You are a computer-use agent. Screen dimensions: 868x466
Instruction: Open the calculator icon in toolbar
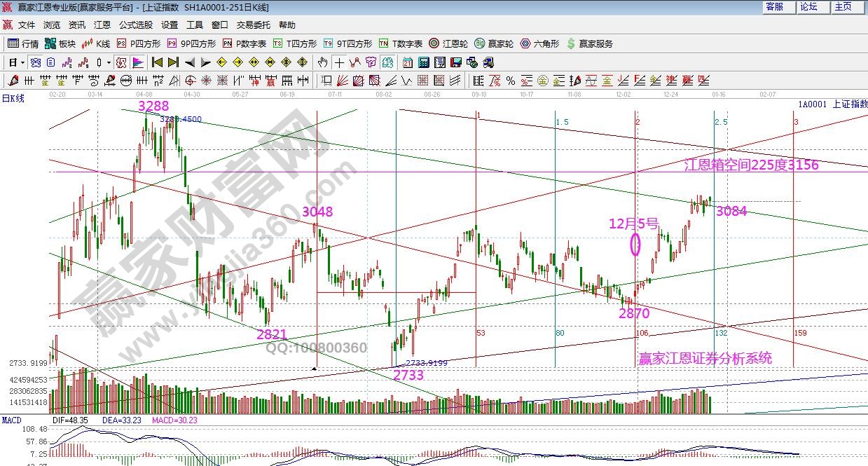tap(423, 62)
